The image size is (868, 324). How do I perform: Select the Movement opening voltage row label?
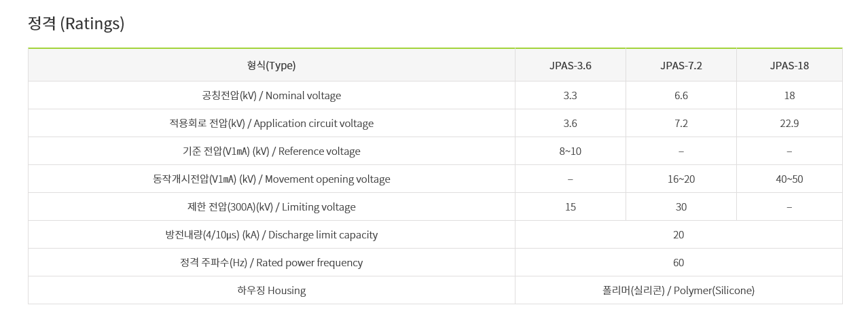tap(271, 179)
